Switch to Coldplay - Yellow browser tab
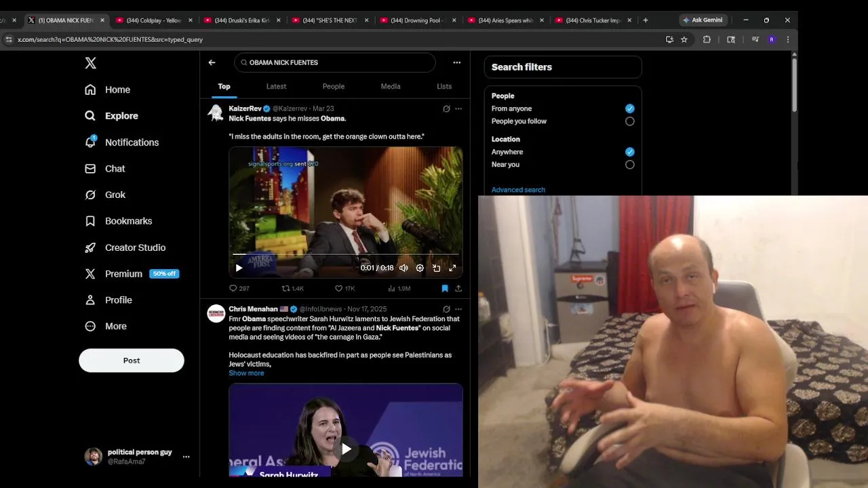 (x=153, y=20)
